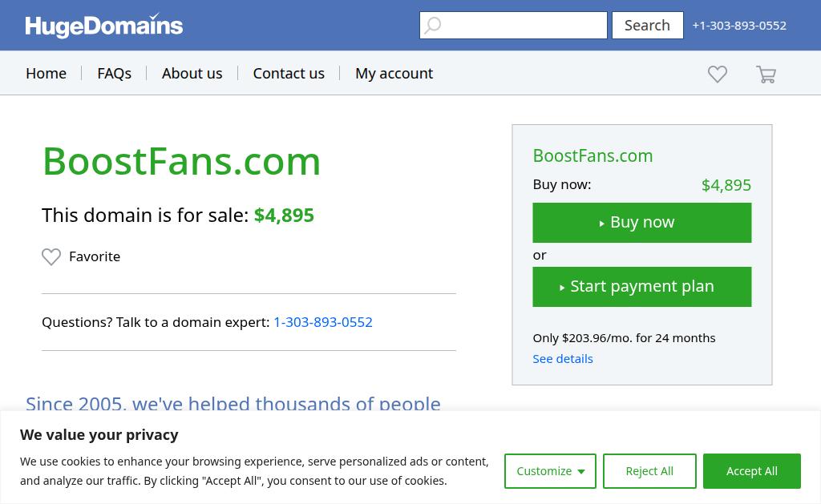Open the wishlist heart icon in navbar
This screenshot has height=504, width=821.
(x=718, y=74)
